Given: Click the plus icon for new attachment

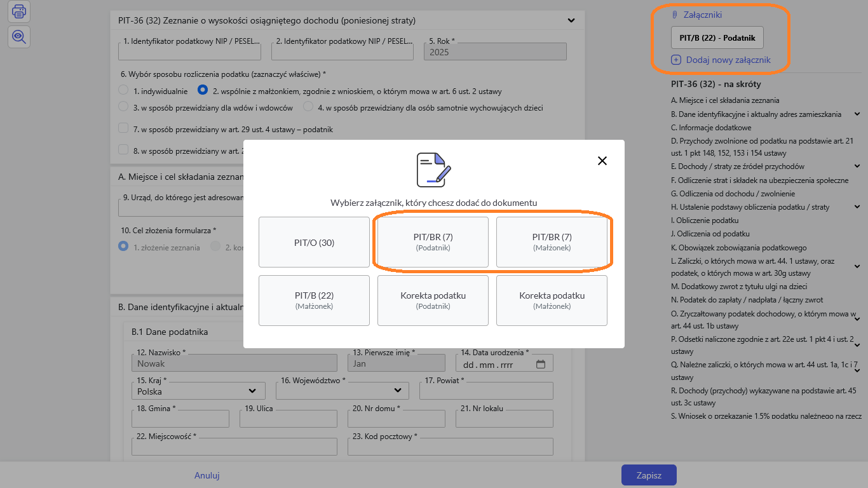Looking at the screenshot, I should [x=676, y=60].
